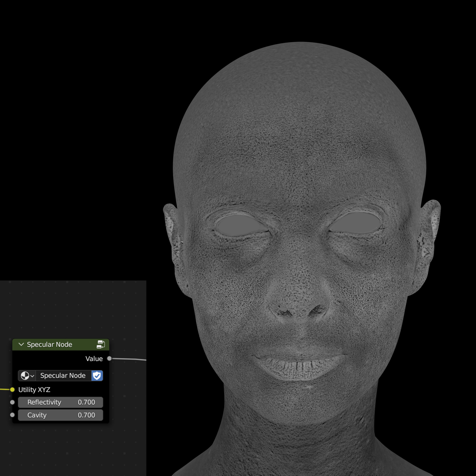Collapse the Specular Node with its header chevron
This screenshot has height=476, width=476.
point(21,345)
